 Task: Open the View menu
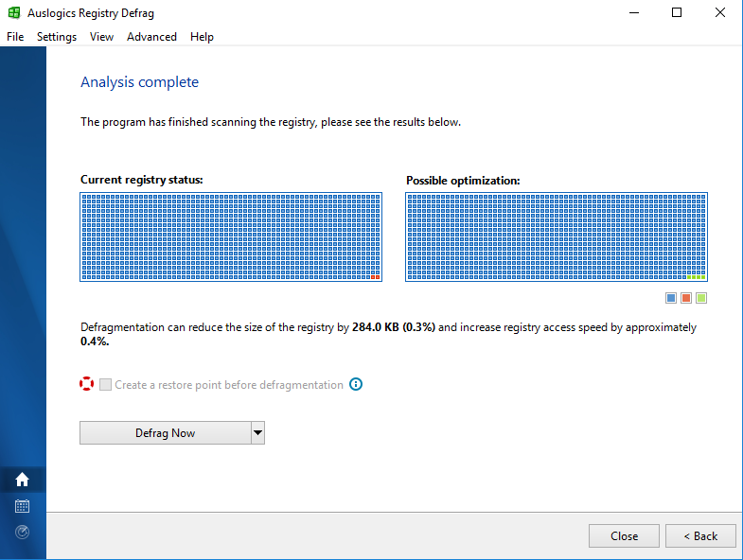point(101,37)
